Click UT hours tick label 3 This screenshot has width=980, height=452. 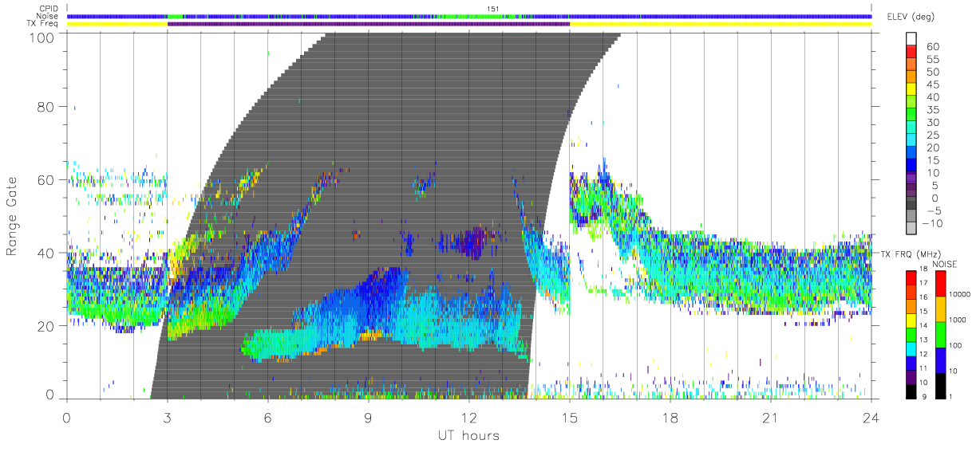pyautogui.click(x=167, y=418)
